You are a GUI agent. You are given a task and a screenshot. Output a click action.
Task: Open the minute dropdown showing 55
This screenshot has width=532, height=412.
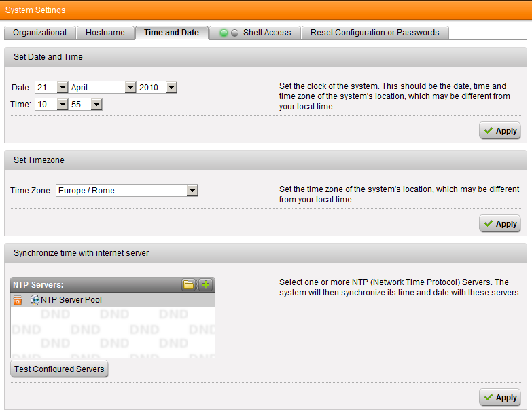86,105
